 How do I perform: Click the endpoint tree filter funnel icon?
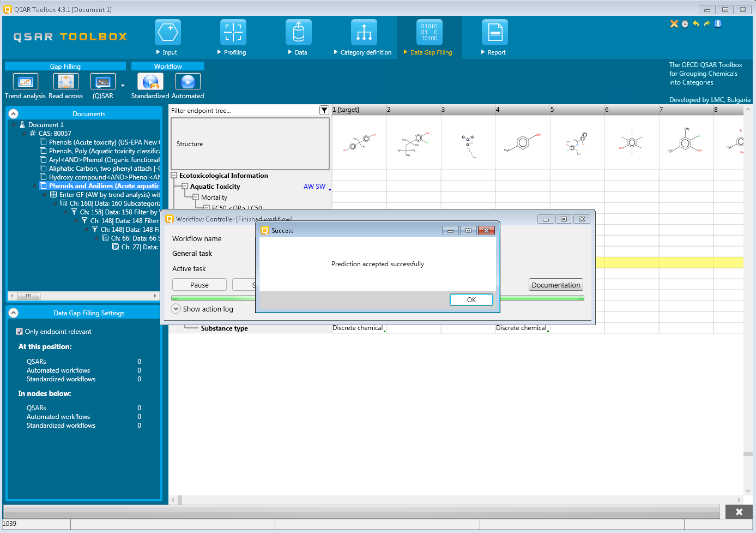324,110
